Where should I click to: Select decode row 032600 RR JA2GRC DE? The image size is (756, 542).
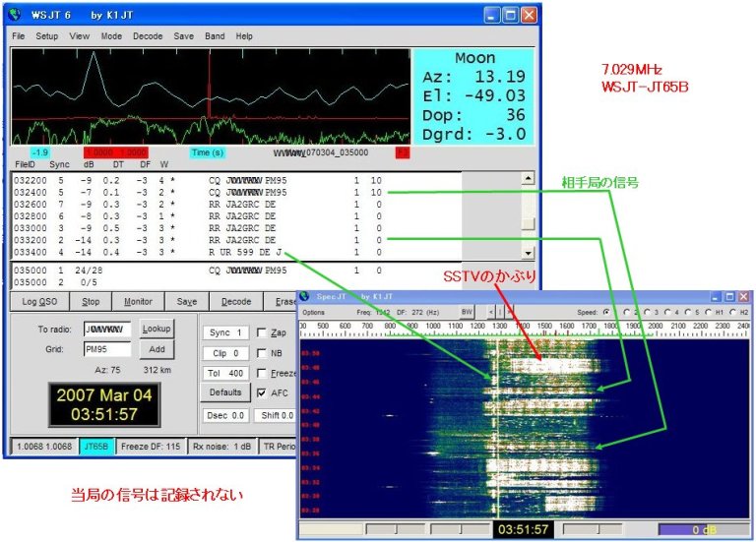[x=198, y=205]
